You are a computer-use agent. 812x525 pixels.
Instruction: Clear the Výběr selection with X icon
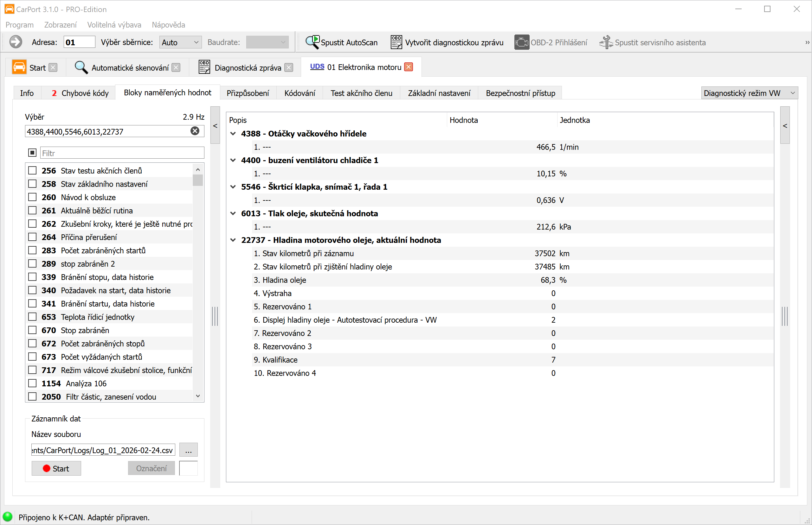tap(195, 131)
